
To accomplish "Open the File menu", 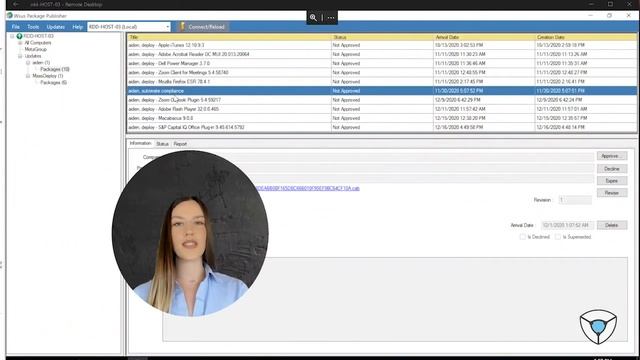I will tap(16, 27).
